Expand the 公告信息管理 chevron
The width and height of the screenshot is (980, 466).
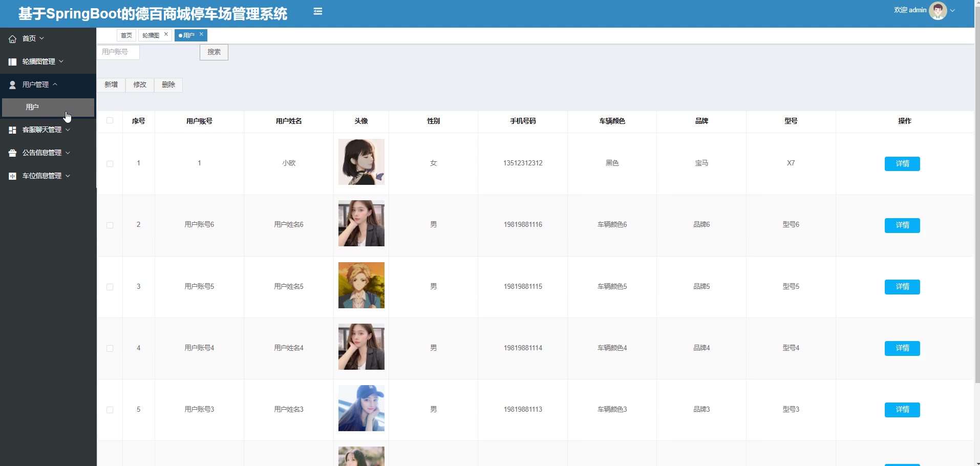(x=68, y=153)
